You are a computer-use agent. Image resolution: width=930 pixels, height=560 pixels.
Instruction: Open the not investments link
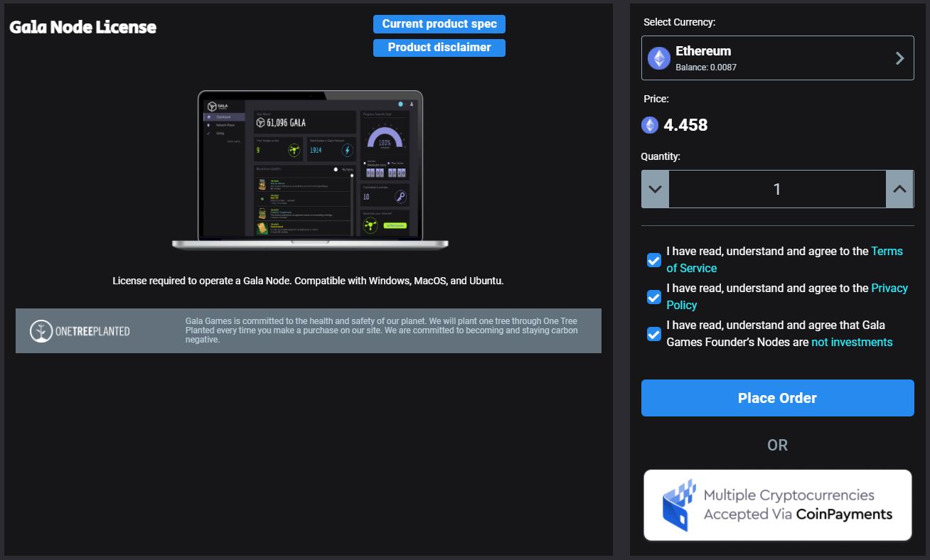click(x=852, y=343)
